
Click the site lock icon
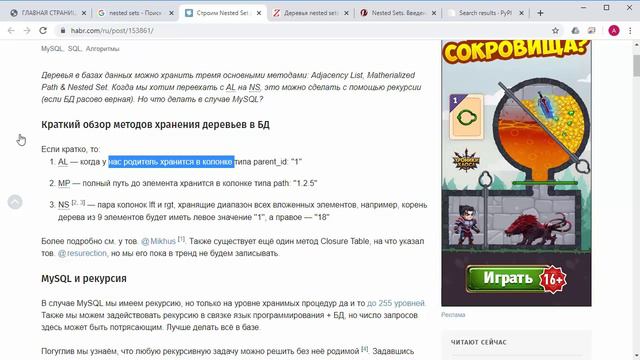[62, 31]
